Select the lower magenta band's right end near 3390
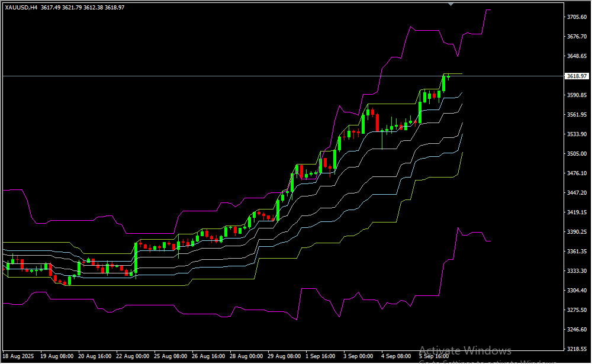Screen dimensions: 592x364 coord(488,241)
